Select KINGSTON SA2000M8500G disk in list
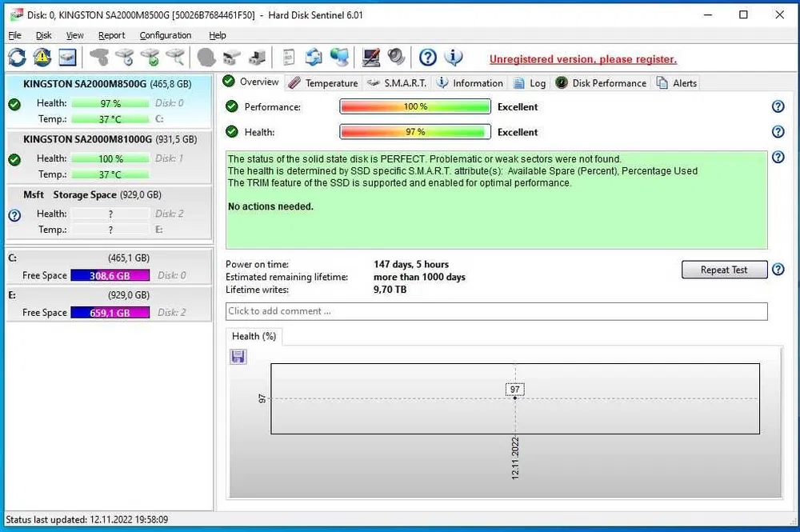Screen dimensions: 800x532 click(x=108, y=101)
